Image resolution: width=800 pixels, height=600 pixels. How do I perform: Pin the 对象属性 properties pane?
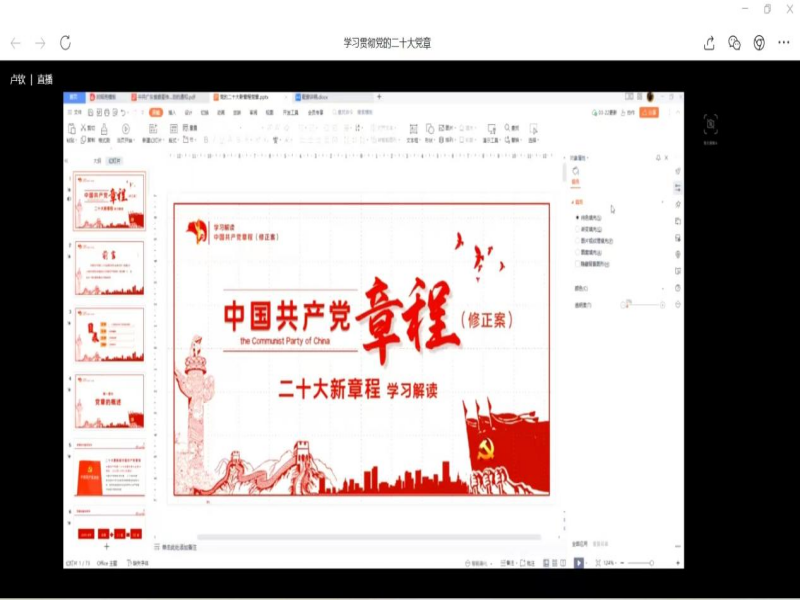[x=658, y=158]
